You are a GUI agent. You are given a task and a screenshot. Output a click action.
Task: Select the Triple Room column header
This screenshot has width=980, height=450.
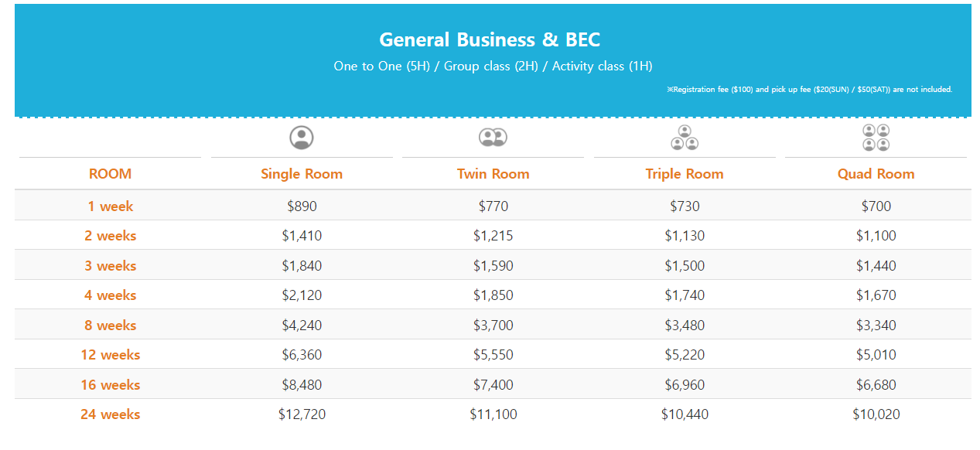[x=685, y=174]
